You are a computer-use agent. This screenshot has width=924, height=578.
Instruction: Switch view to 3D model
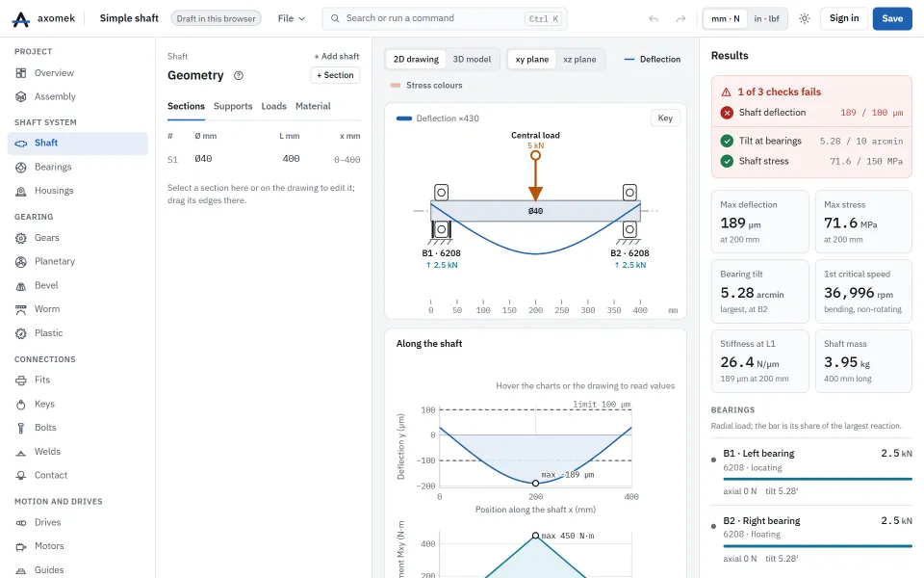click(x=472, y=59)
